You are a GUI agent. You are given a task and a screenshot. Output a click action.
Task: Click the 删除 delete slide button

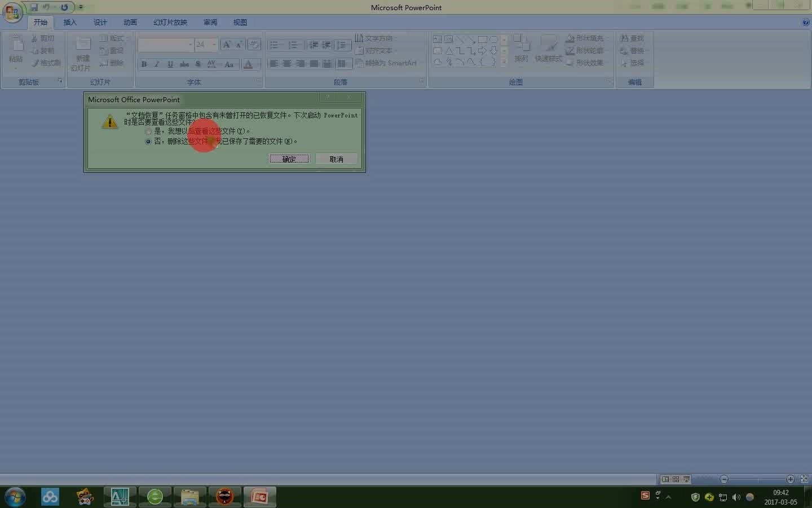112,63
